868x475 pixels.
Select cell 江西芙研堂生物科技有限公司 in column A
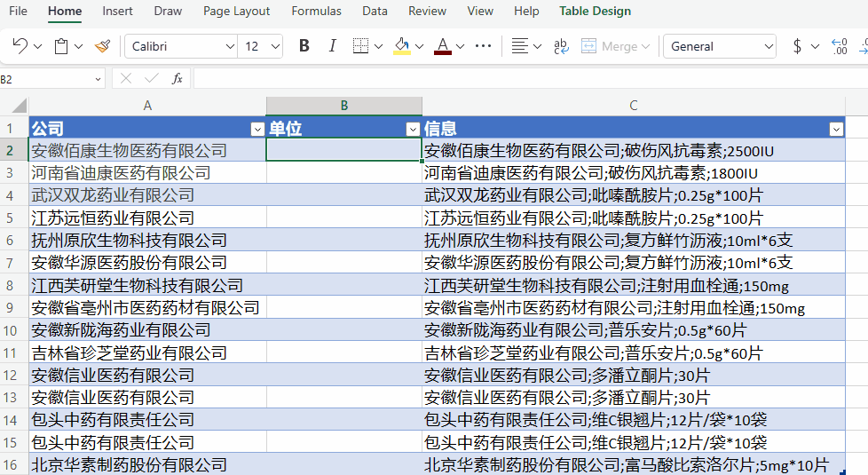coord(147,285)
